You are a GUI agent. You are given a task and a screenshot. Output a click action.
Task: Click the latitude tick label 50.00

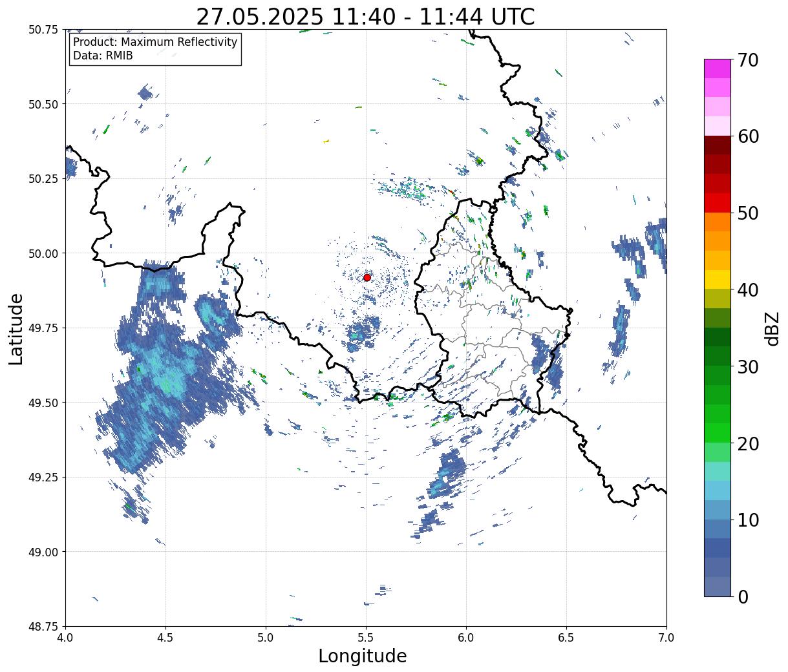pos(43,253)
